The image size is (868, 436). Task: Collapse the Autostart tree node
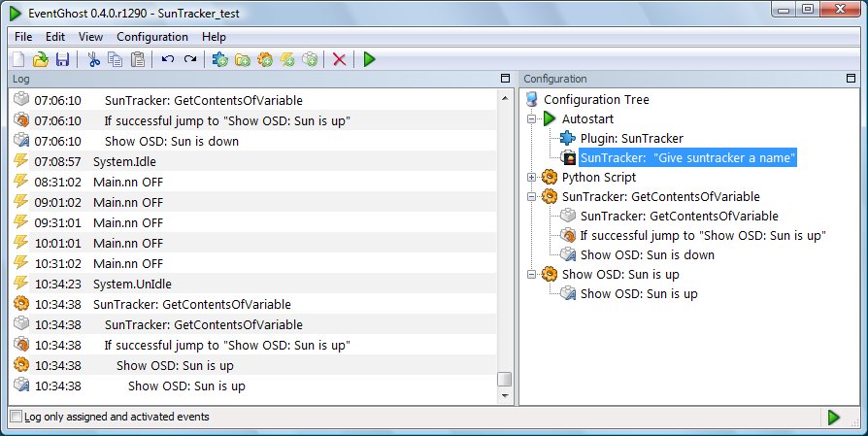tap(531, 119)
